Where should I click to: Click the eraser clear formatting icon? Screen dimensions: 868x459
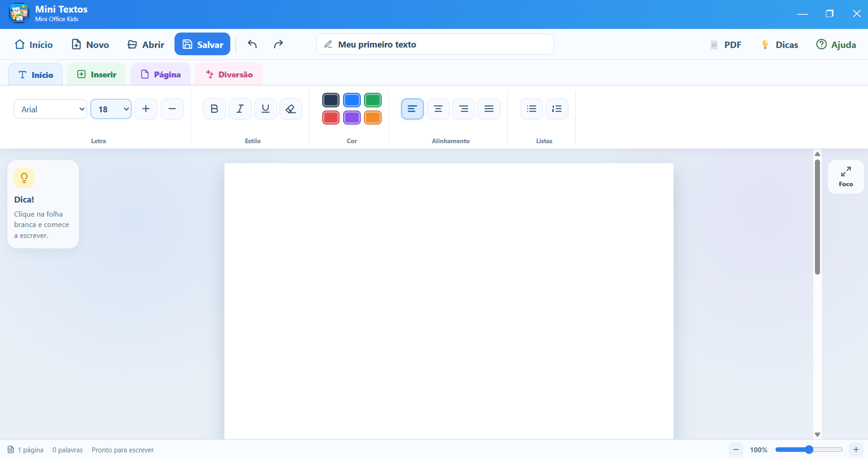coord(291,109)
